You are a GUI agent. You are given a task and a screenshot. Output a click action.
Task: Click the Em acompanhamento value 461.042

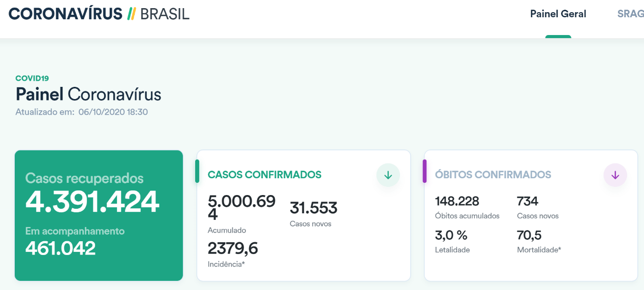coord(60,248)
